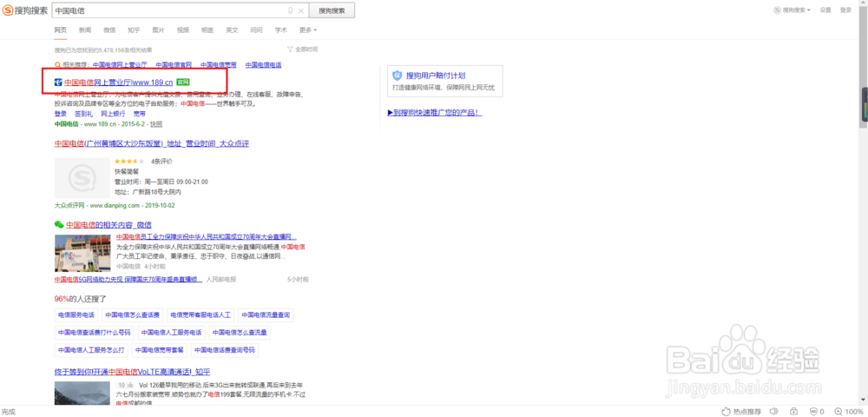
Task: Click the China Telecom favicon beside first result
Action: point(58,83)
